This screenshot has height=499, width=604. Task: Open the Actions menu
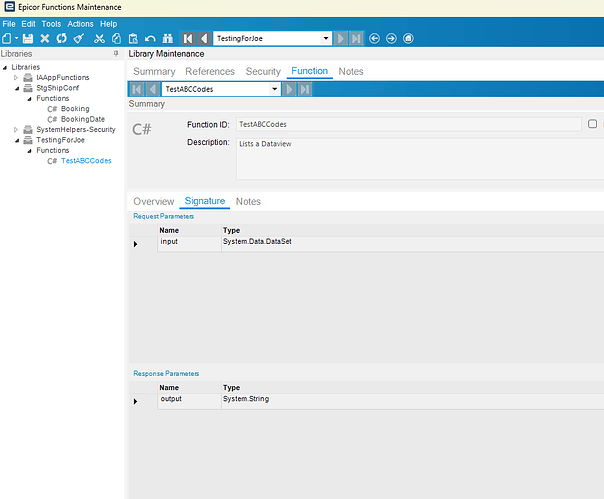coord(80,23)
